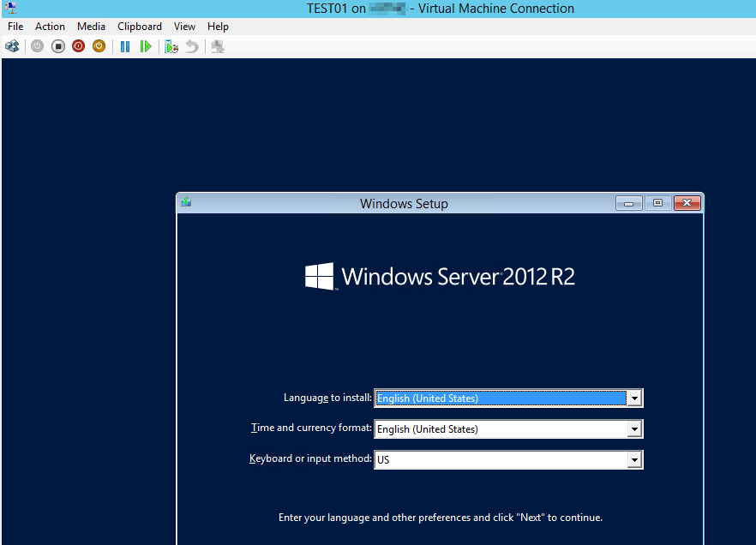The image size is (756, 545).
Task: Open the Help menu
Action: coord(218,27)
